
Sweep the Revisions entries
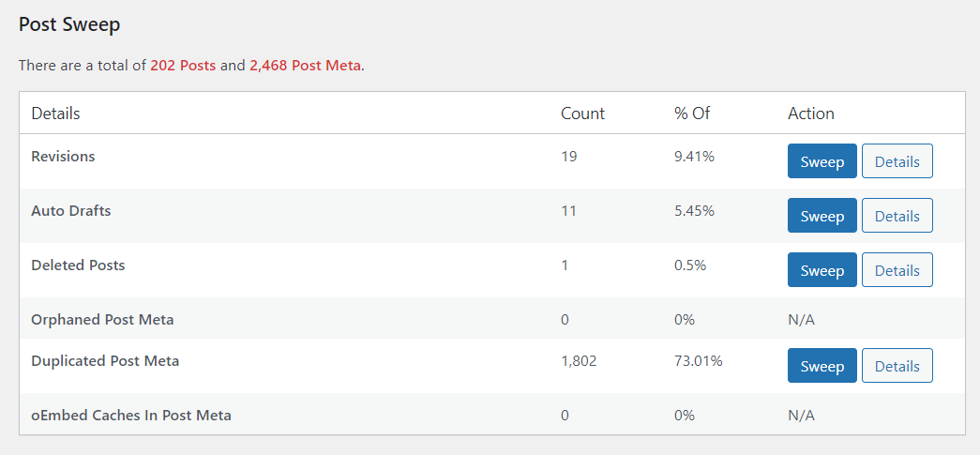point(822,161)
